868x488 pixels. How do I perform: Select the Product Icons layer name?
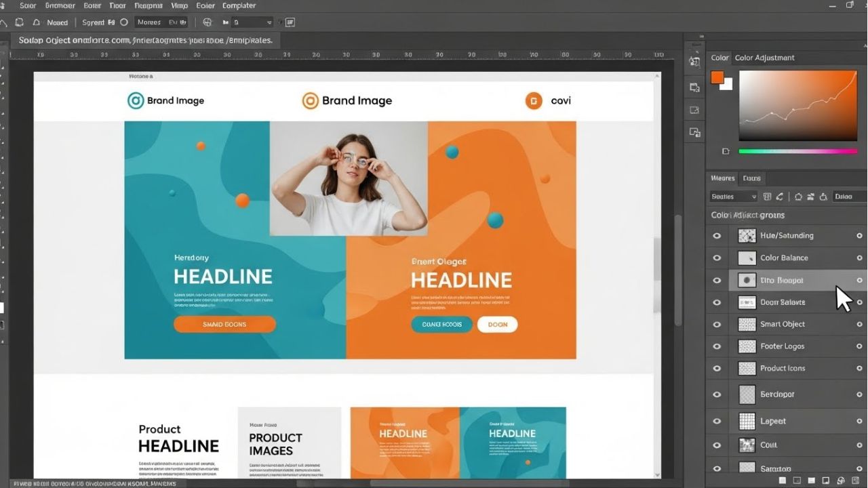click(783, 369)
